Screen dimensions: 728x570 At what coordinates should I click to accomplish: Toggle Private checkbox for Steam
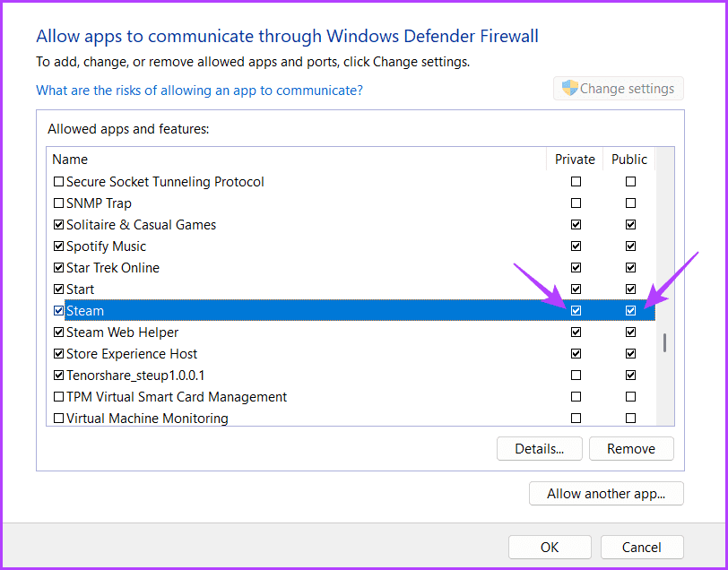576,310
